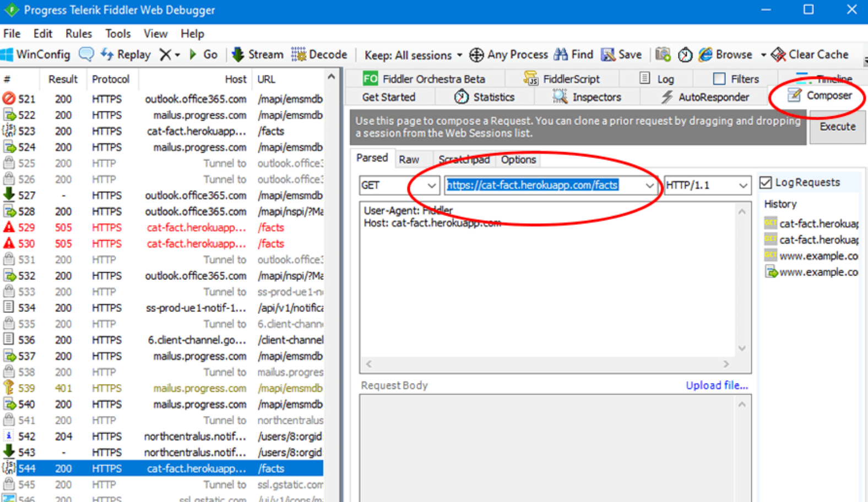Image resolution: width=868 pixels, height=502 pixels.
Task: Clear Cache from the toolbar
Action: point(810,55)
